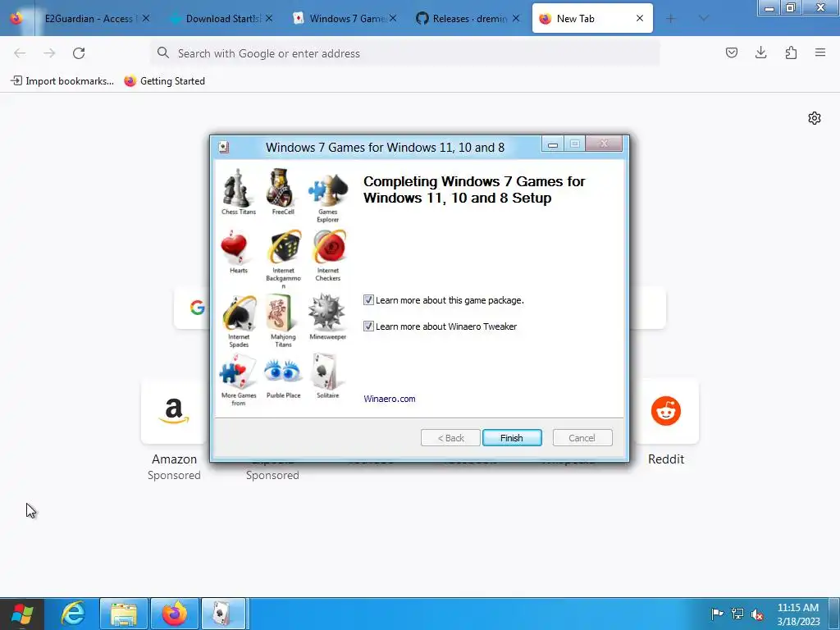Open the Amazon sponsored shortcut

[174, 412]
